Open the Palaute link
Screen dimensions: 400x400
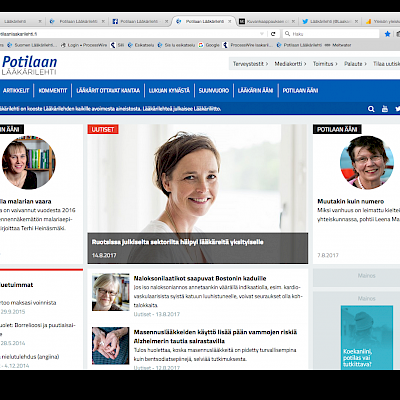pos(355,64)
